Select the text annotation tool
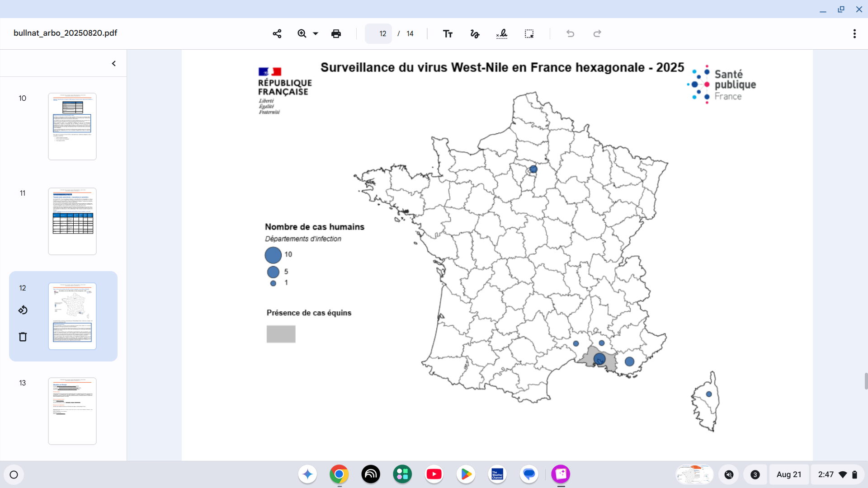868x488 pixels. coord(448,33)
